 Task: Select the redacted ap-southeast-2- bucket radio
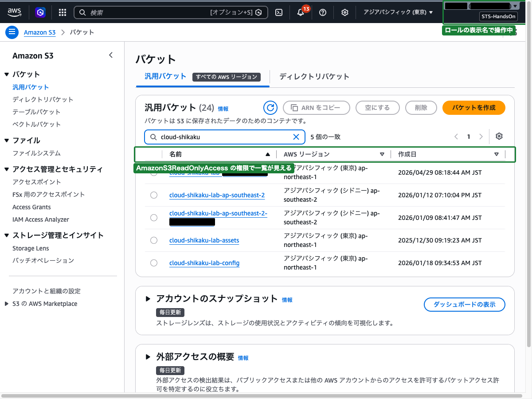pos(154,218)
